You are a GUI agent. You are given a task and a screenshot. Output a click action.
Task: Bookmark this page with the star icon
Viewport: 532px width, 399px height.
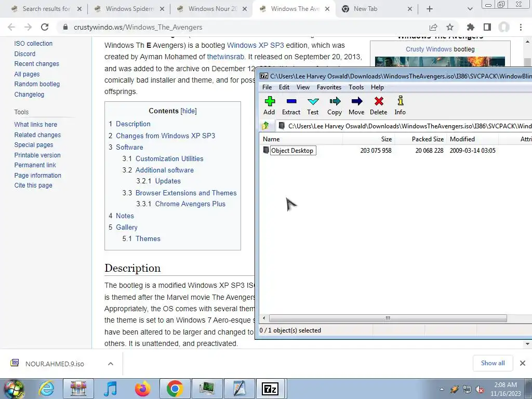point(450,27)
